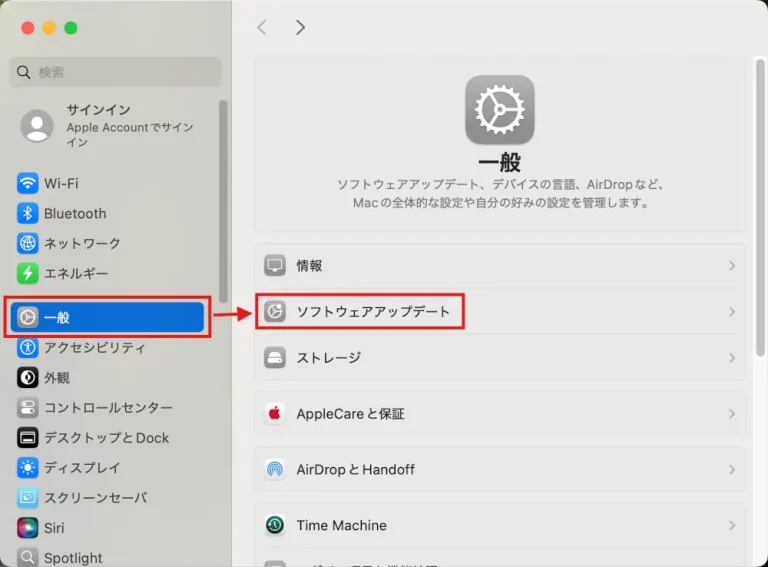This screenshot has height=567, width=768.
Task: Click the デスクトップとDock icon
Action: pyautogui.click(x=27, y=438)
